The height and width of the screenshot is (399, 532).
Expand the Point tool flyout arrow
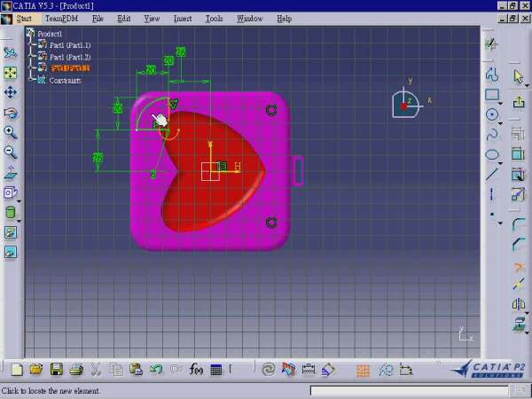coord(500,223)
